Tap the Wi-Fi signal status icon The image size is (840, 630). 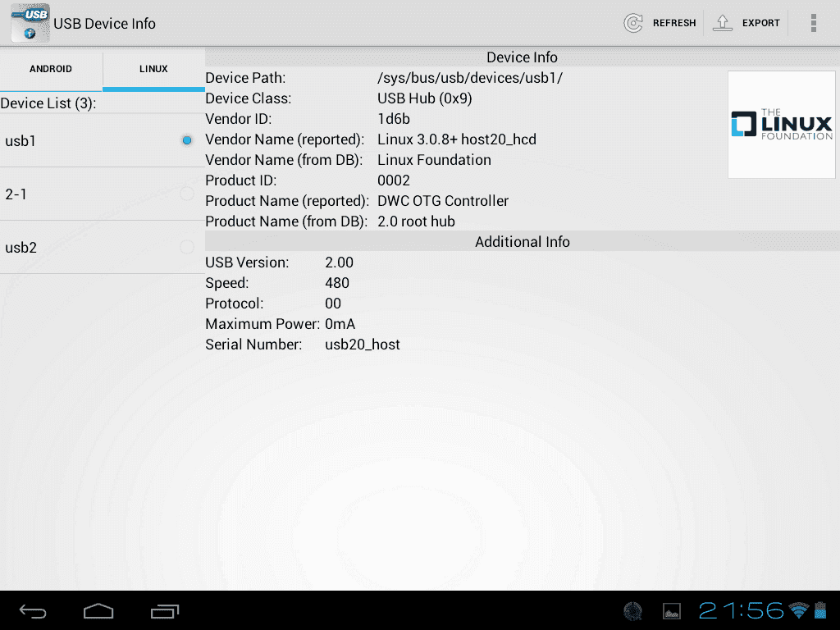click(797, 610)
